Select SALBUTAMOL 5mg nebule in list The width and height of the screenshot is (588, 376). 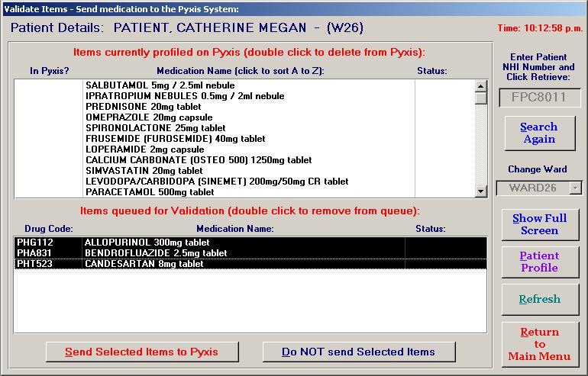tap(160, 85)
